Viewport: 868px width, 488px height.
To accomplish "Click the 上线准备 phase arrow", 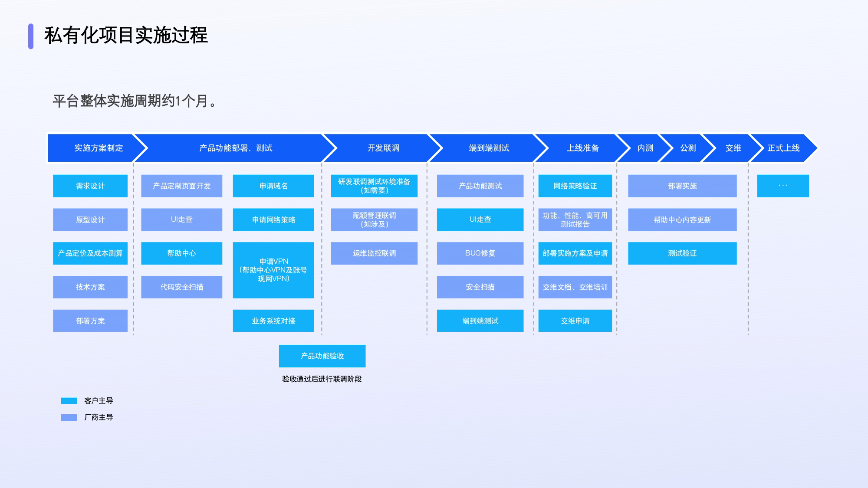I will (x=582, y=148).
